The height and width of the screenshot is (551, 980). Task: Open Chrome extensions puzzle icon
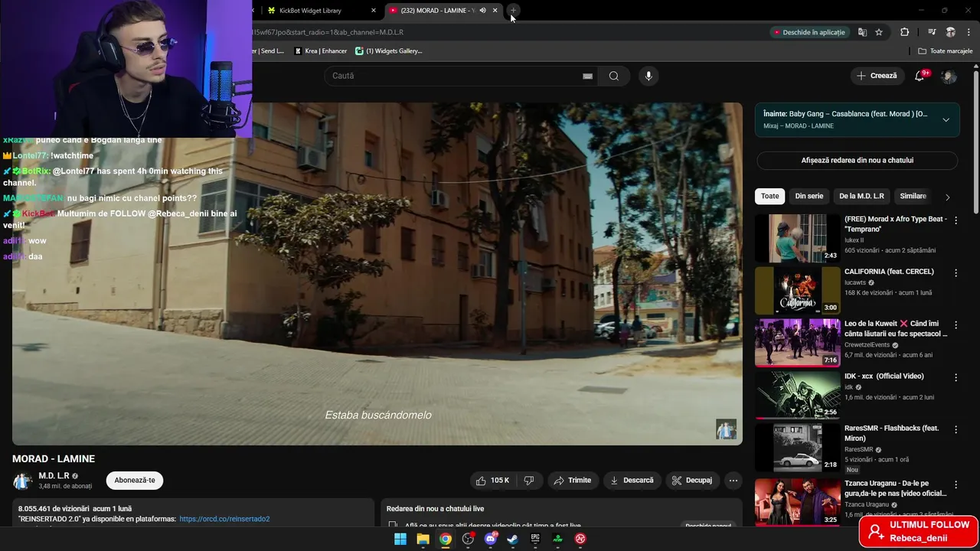point(905,32)
